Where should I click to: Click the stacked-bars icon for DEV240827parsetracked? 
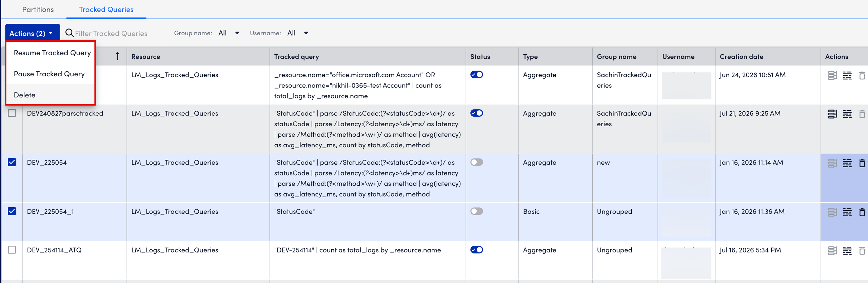coord(832,114)
